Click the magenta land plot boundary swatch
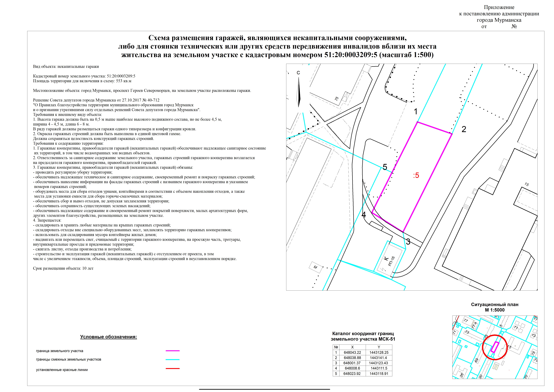This screenshot has height=392, width=554. click(173, 351)
